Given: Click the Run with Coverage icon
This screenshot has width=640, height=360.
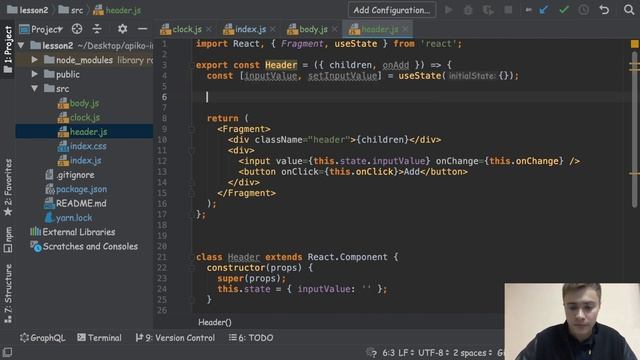Looking at the screenshot, I should [488, 10].
